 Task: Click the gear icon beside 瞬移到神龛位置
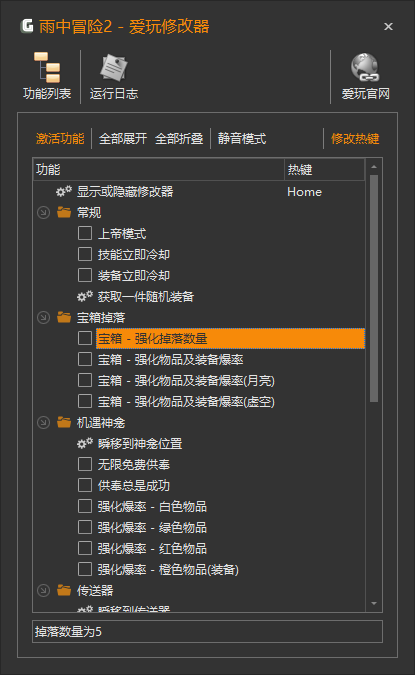point(85,443)
